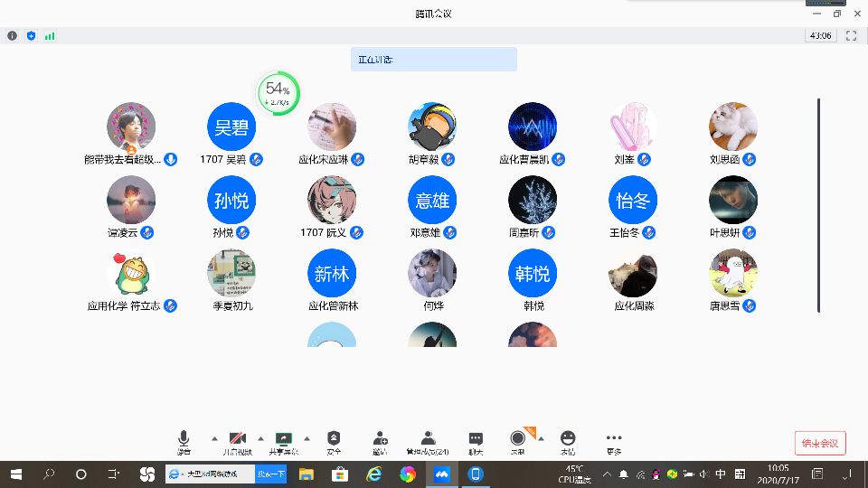Expand the microphone audio options arrow

click(x=214, y=437)
